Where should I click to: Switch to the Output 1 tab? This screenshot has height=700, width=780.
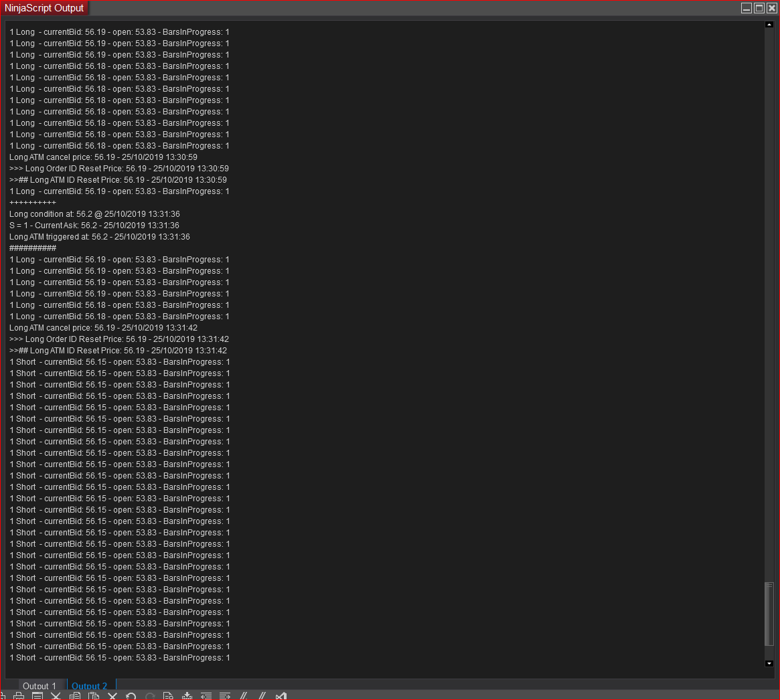40,685
